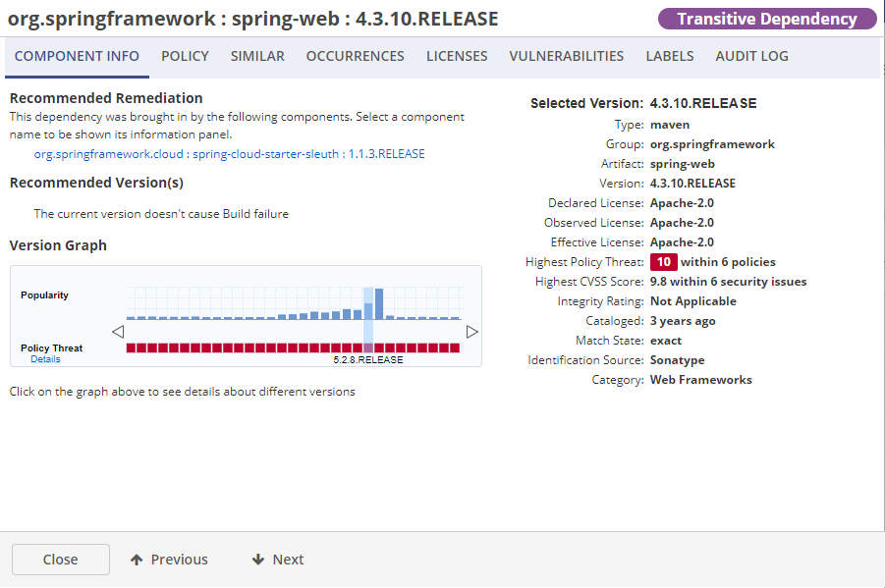This screenshot has width=885, height=588.
Task: Click the first red policy threat square
Action: click(x=131, y=348)
